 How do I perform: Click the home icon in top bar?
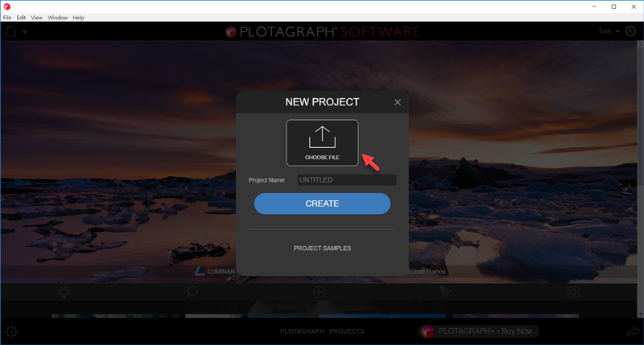coord(10,31)
